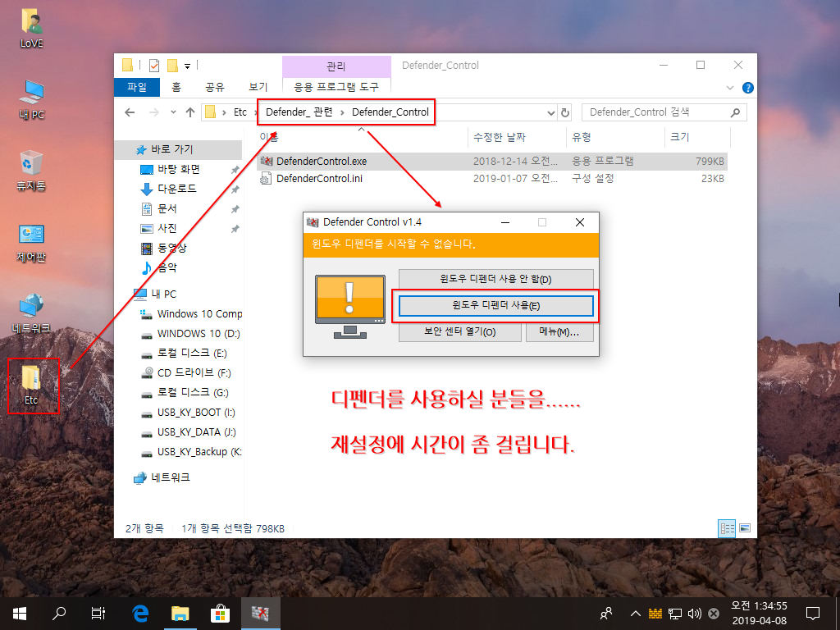The height and width of the screenshot is (630, 840).
Task: Expand the ribbon with chevron
Action: pos(729,87)
